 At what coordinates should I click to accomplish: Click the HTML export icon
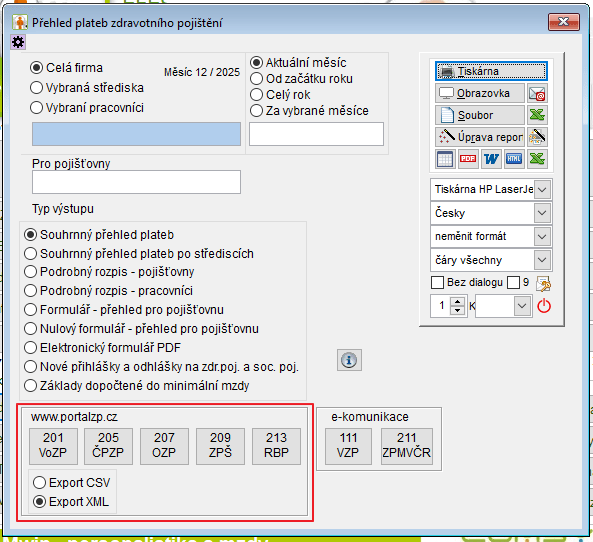point(514,159)
